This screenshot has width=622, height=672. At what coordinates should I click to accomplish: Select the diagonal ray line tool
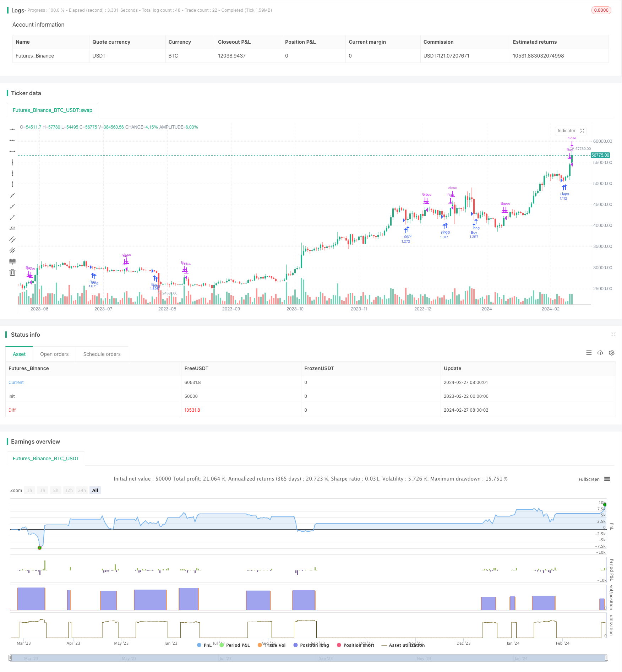point(12,206)
